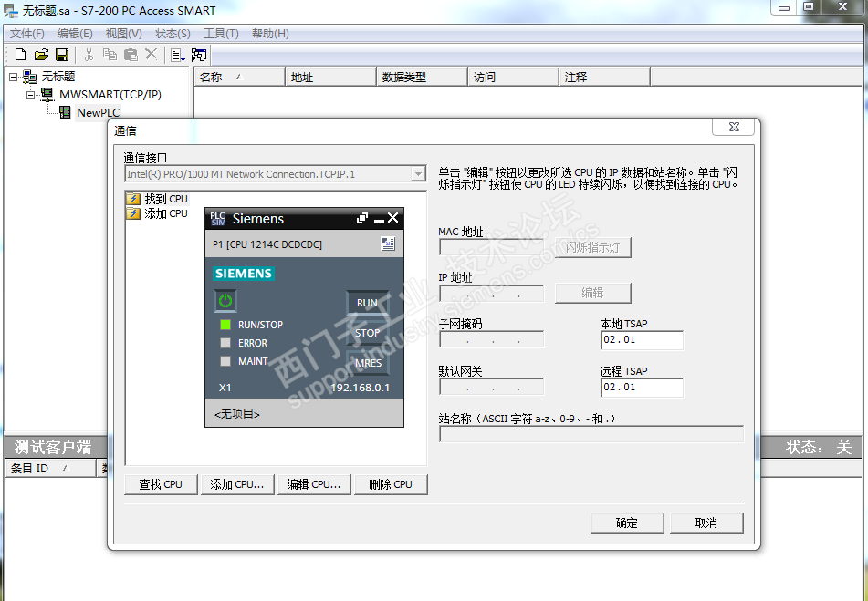Click the 找到 CPU lightning icon

tap(133, 199)
